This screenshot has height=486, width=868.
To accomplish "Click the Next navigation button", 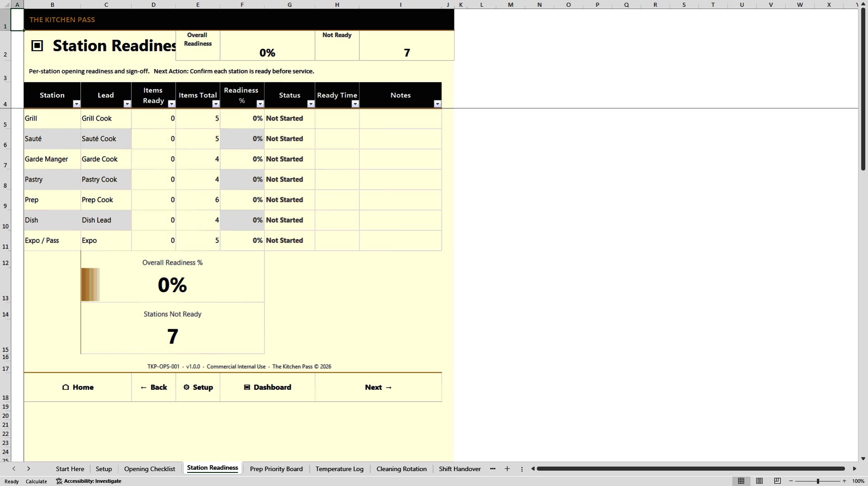I will (x=378, y=387).
